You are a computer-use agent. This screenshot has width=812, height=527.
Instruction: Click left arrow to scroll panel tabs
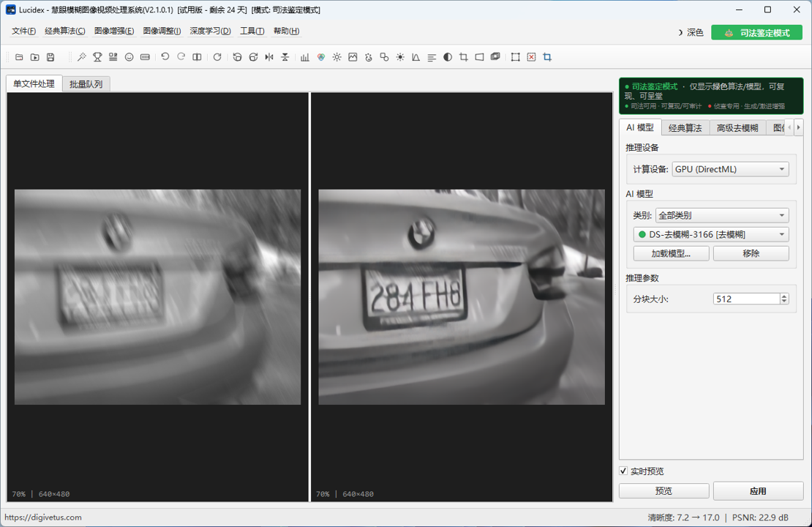coord(789,127)
